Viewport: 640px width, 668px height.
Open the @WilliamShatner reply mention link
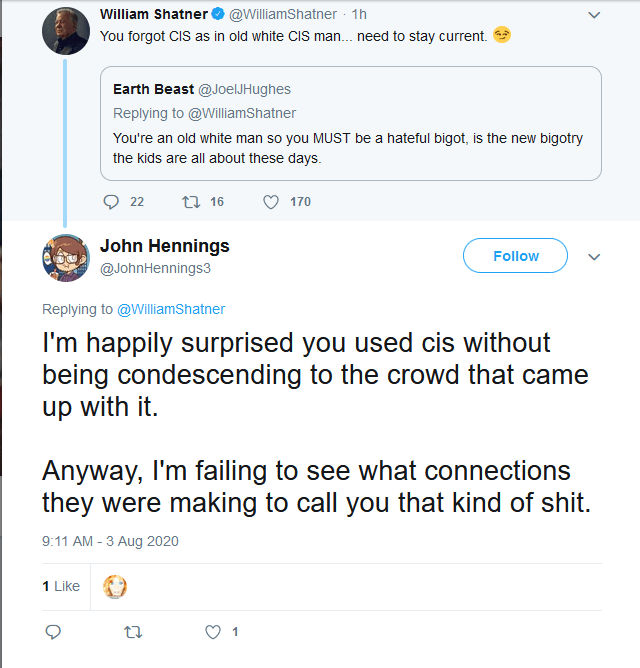click(x=171, y=309)
